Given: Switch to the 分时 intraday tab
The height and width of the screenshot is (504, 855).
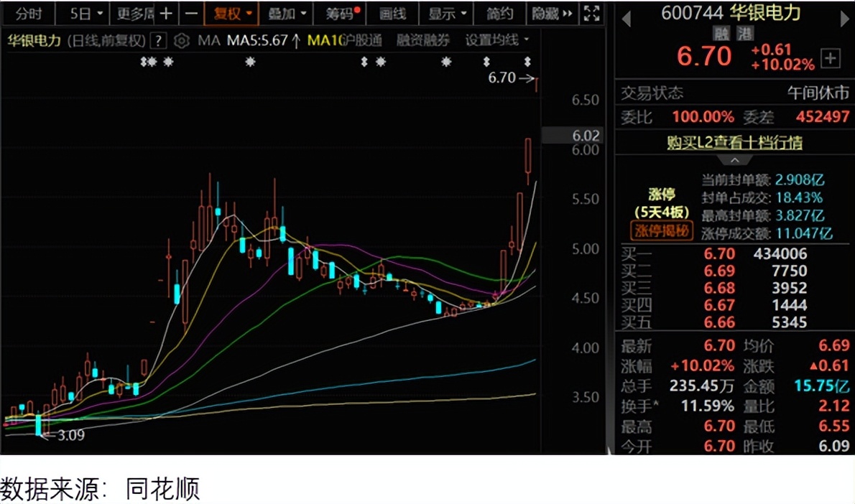Looking at the screenshot, I should click(x=28, y=14).
